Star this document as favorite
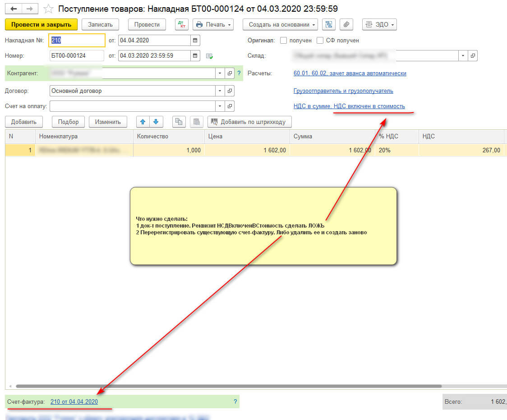507x420 pixels. tap(48, 9)
